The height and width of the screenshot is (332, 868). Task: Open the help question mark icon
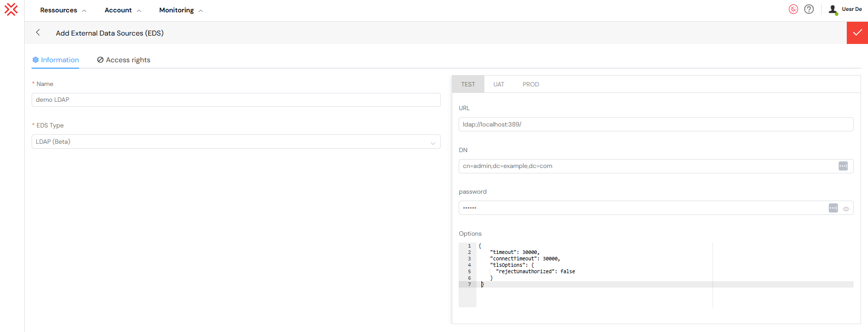coord(809,9)
